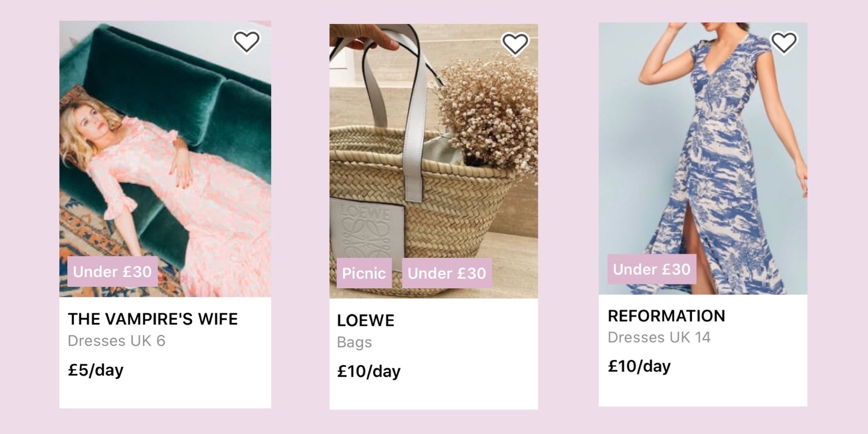Screen dimensions: 868x434
Task: Open the LOEWE listing title
Action: click(x=365, y=320)
